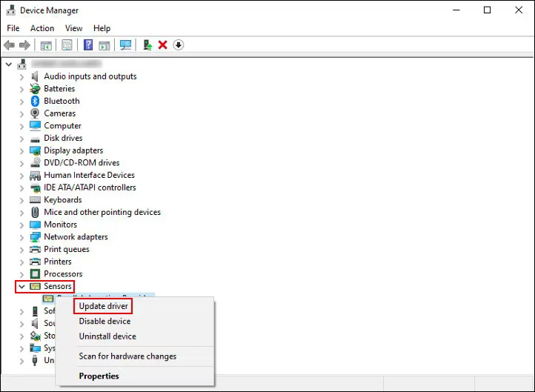The image size is (535, 392).
Task: Select Mice and other pointing devices
Action: [x=102, y=212]
